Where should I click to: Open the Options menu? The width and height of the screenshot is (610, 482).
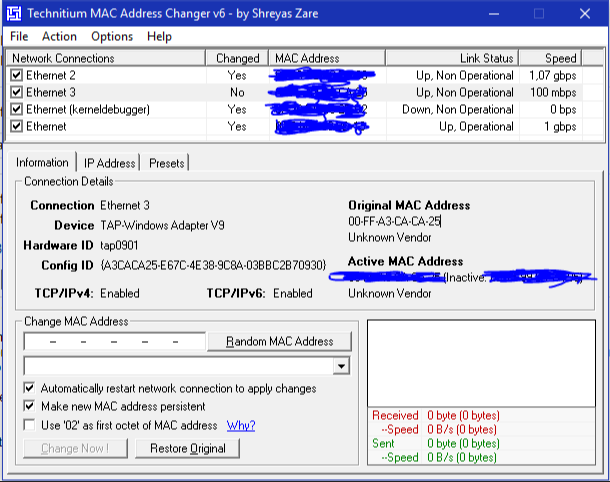[x=112, y=37]
